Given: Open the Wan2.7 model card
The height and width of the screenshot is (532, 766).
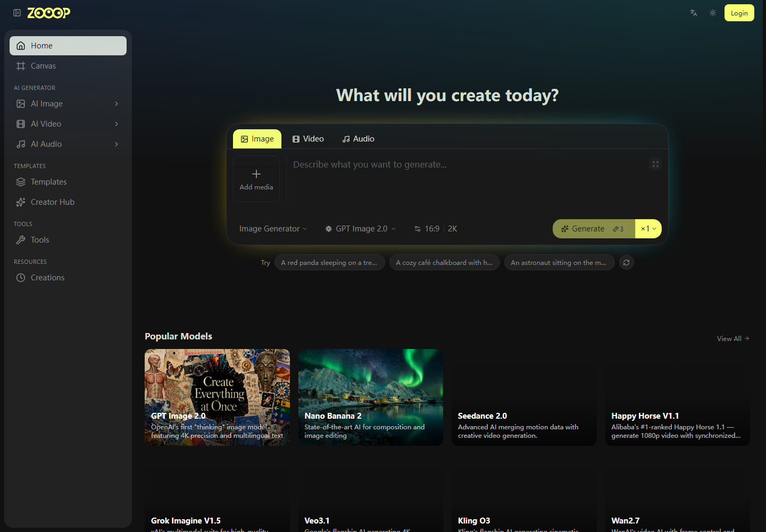Looking at the screenshot, I should [x=678, y=493].
